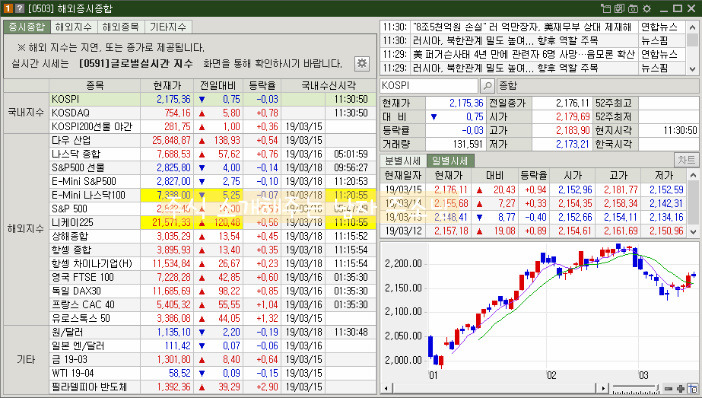Switch to the 해외지수 tab

(x=73, y=27)
